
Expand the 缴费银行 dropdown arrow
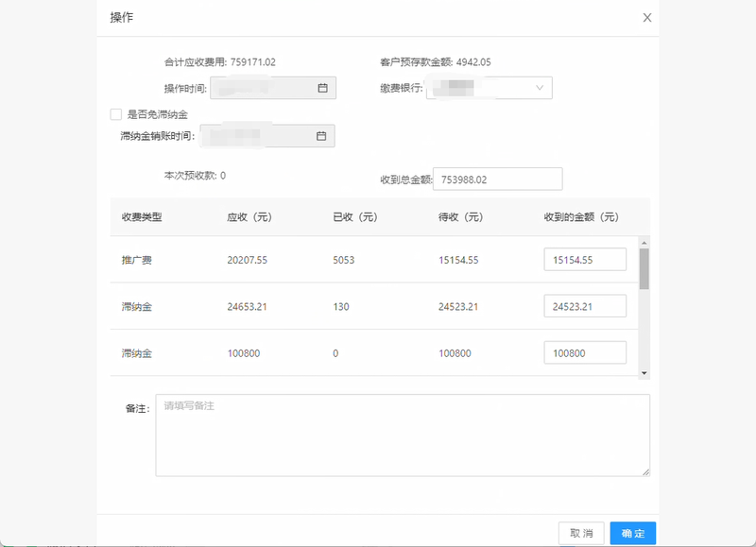tap(540, 88)
